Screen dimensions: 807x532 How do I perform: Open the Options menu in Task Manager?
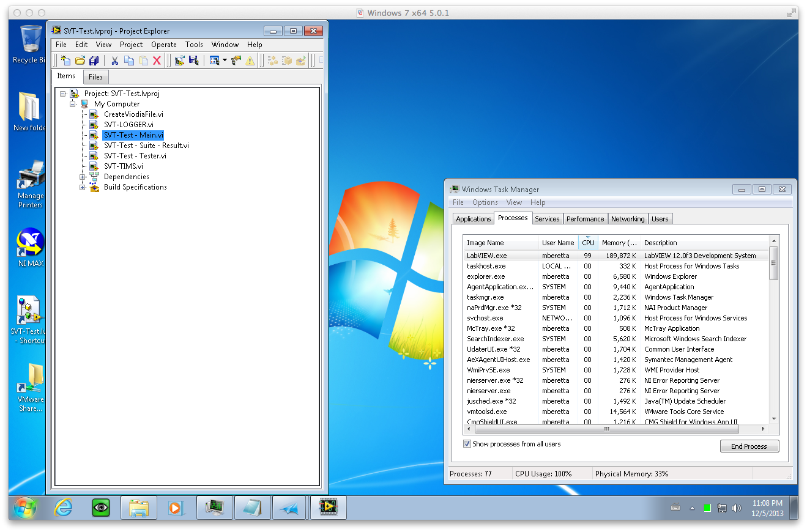pyautogui.click(x=485, y=202)
